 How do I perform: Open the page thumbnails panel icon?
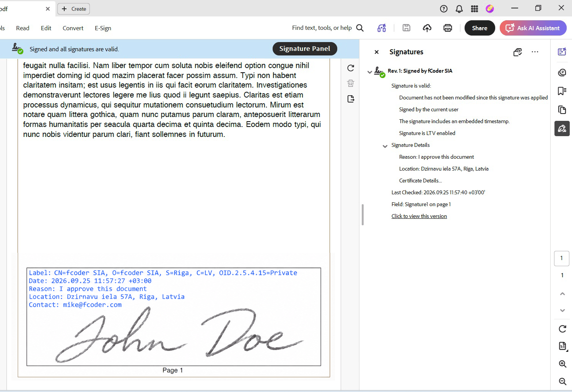[x=562, y=110]
